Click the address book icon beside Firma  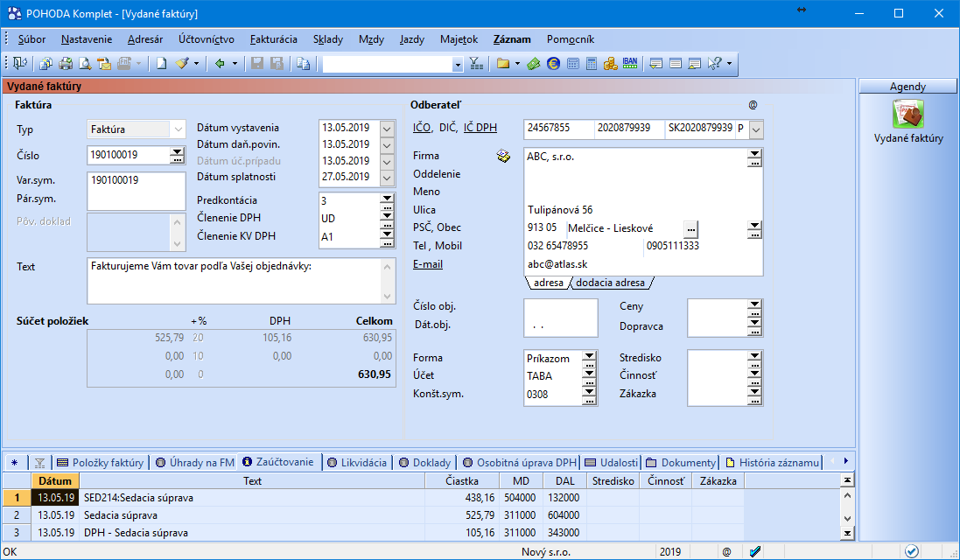pos(503,156)
